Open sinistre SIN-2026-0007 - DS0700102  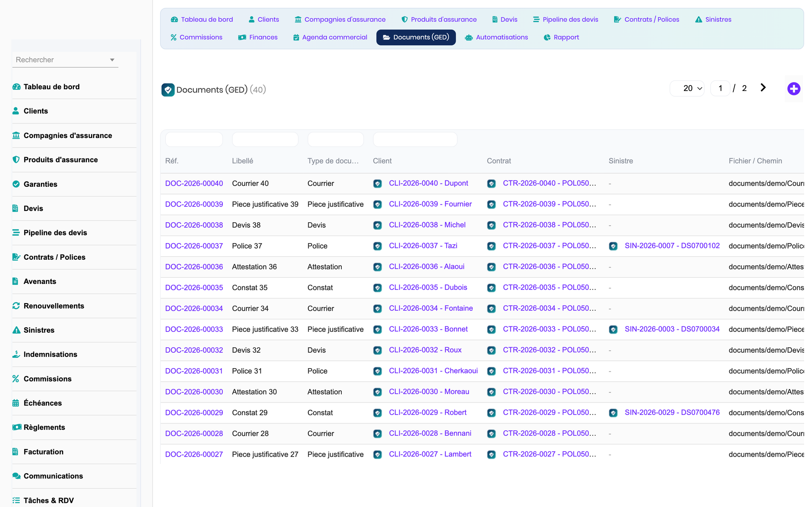[x=672, y=246]
